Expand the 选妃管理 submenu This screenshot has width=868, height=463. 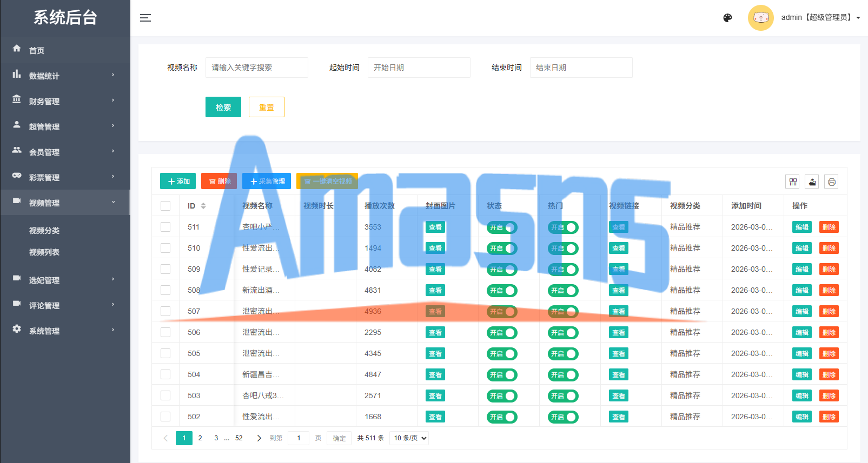65,280
